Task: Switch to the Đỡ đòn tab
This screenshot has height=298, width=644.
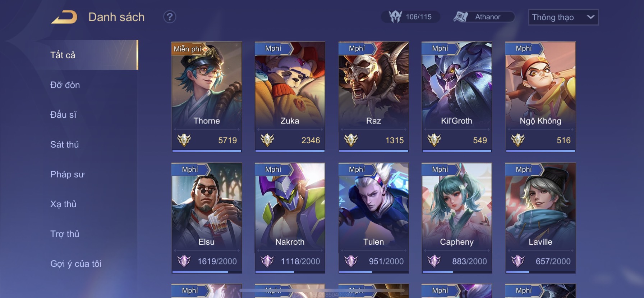Action: point(65,85)
